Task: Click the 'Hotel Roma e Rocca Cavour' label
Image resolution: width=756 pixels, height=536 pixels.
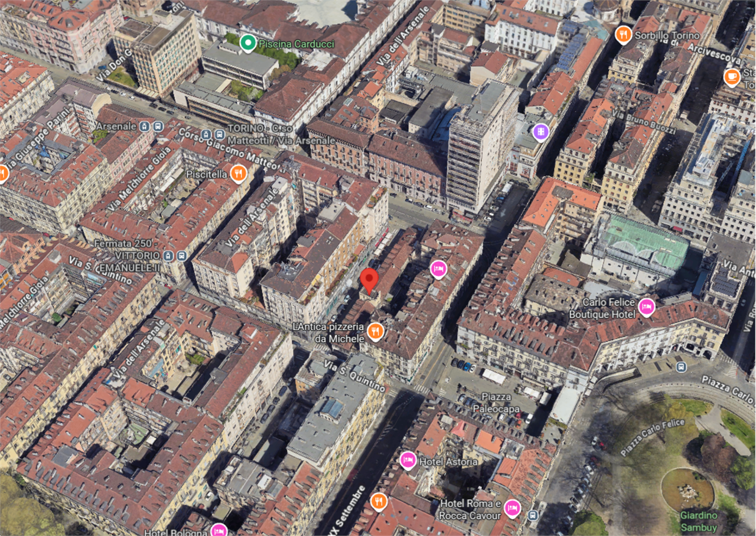Action: [x=471, y=509]
